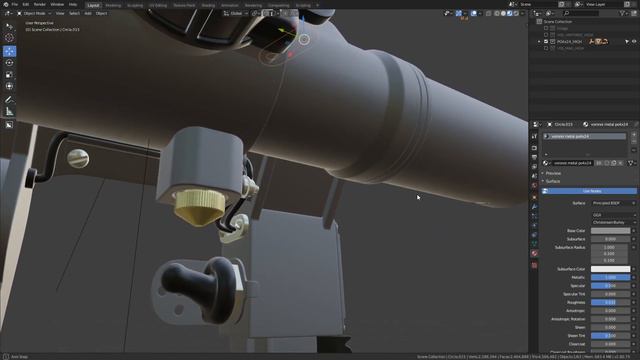Switch viewport to material preview shading
This screenshot has height=360, width=640.
(x=510, y=13)
